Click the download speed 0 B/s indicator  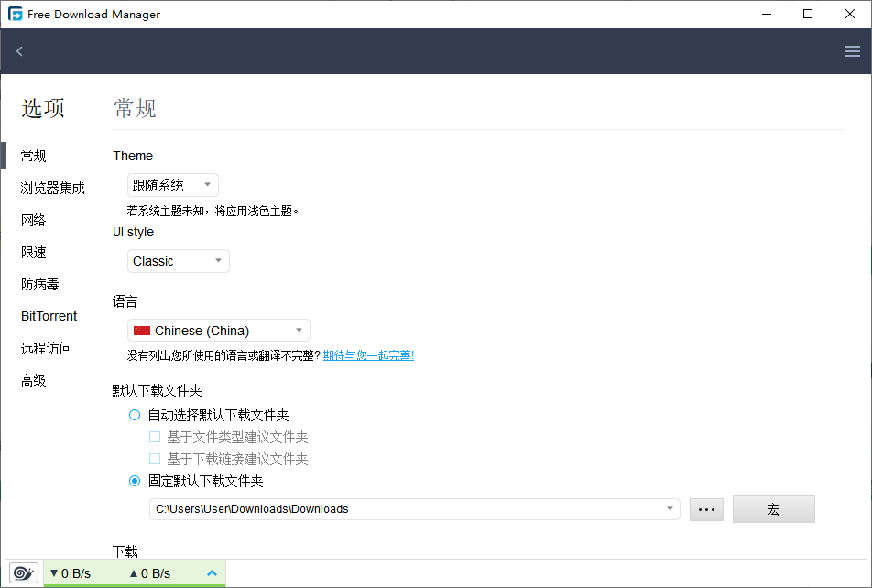coord(70,573)
